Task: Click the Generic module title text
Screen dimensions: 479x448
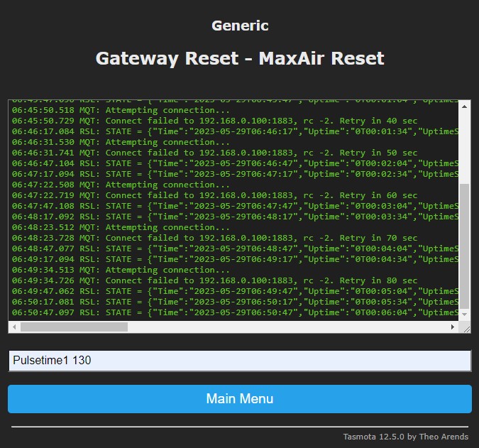Action: pyautogui.click(x=240, y=26)
